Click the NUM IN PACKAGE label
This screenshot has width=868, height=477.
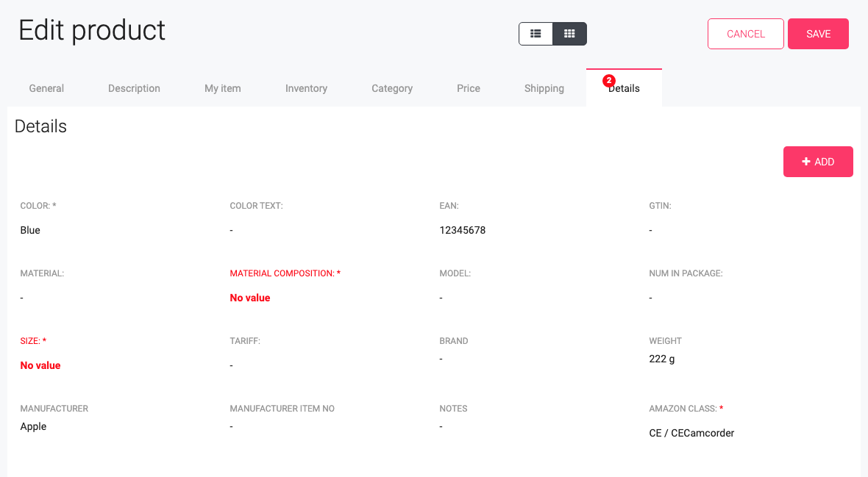click(686, 273)
